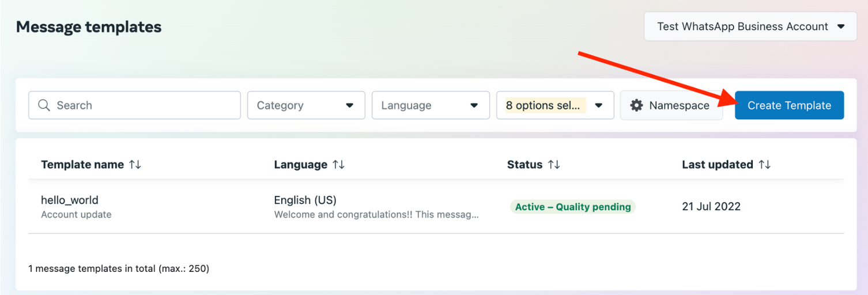Open the Namespace button
This screenshot has width=868, height=295.
(x=671, y=105)
